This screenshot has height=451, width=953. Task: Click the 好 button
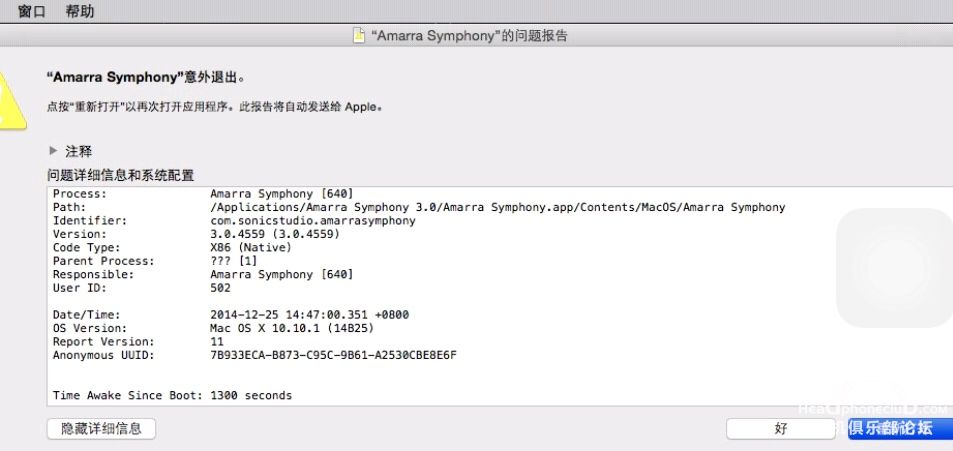point(781,429)
